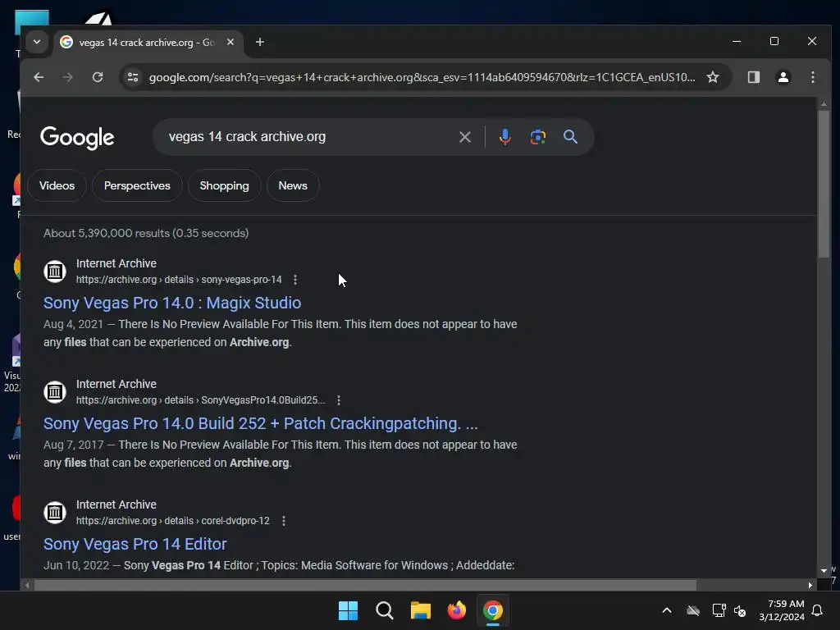840x630 pixels.
Task: Submit search with magnifier icon
Action: [x=571, y=137]
